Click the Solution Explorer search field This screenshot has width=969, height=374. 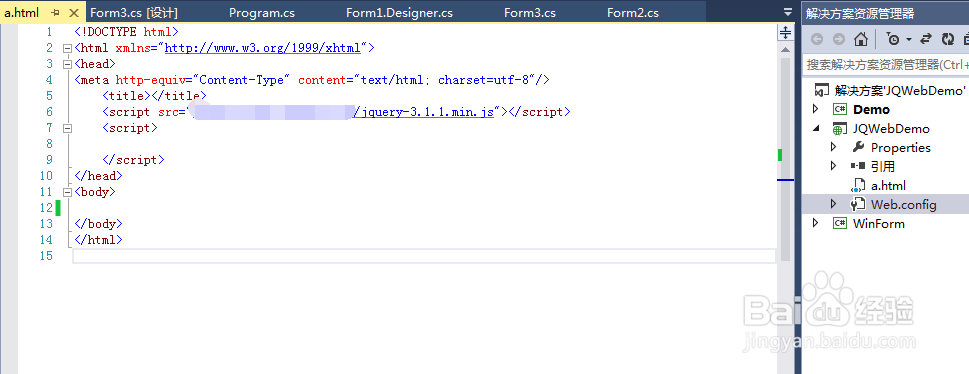(886, 64)
